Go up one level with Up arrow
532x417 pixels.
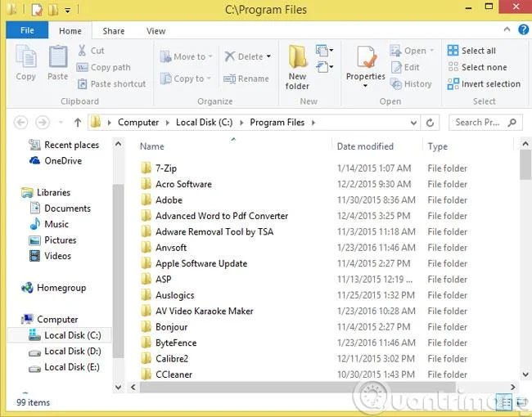point(78,123)
